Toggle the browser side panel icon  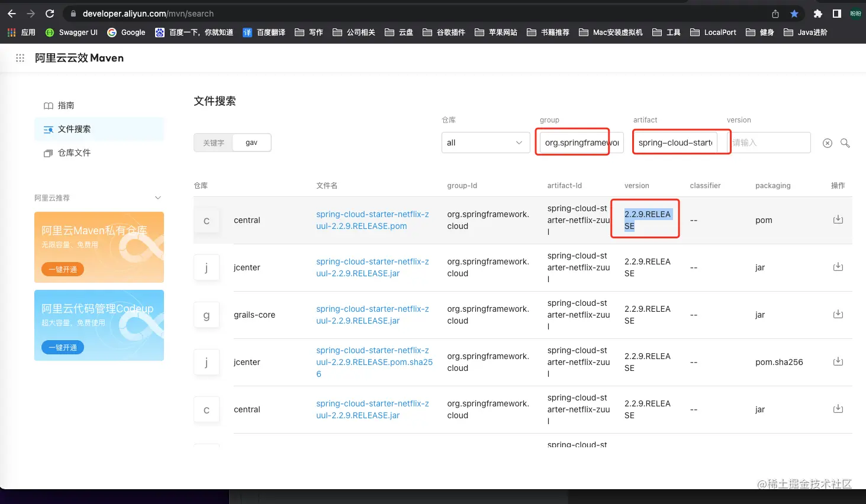[837, 14]
